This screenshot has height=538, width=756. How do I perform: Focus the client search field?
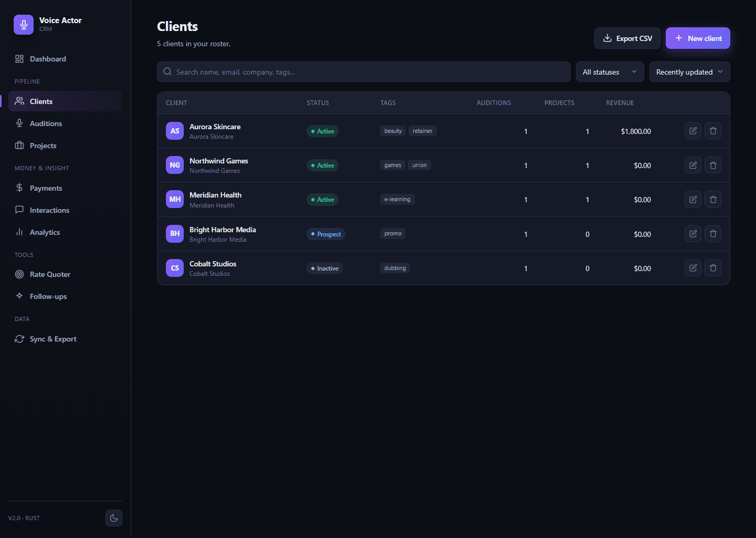[x=364, y=72]
